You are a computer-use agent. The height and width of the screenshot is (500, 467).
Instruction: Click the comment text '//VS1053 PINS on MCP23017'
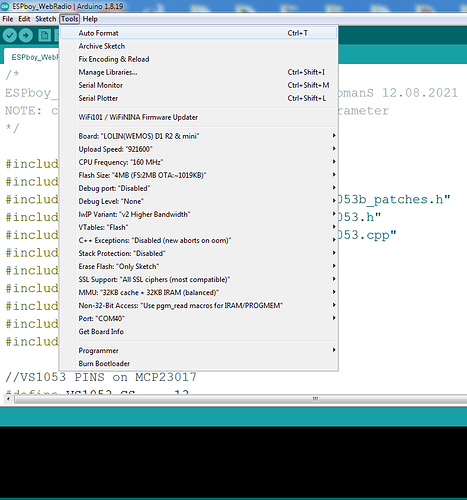click(101, 377)
